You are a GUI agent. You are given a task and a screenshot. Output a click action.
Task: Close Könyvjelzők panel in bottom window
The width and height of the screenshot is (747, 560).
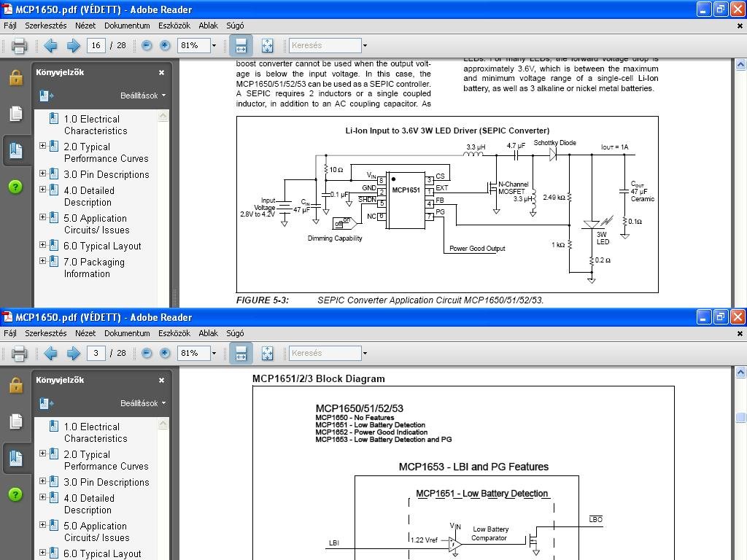pos(161,380)
